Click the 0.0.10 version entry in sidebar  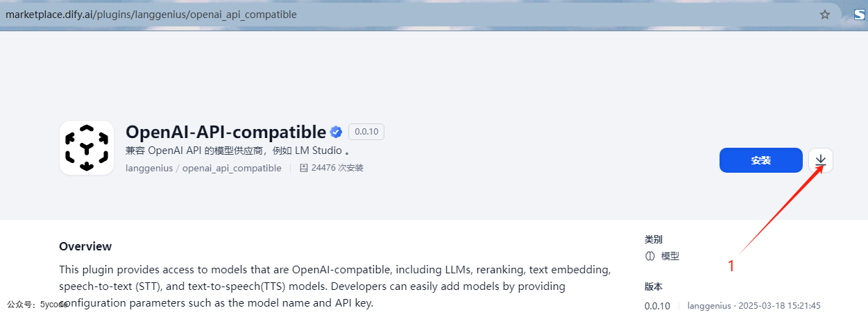pos(657,306)
